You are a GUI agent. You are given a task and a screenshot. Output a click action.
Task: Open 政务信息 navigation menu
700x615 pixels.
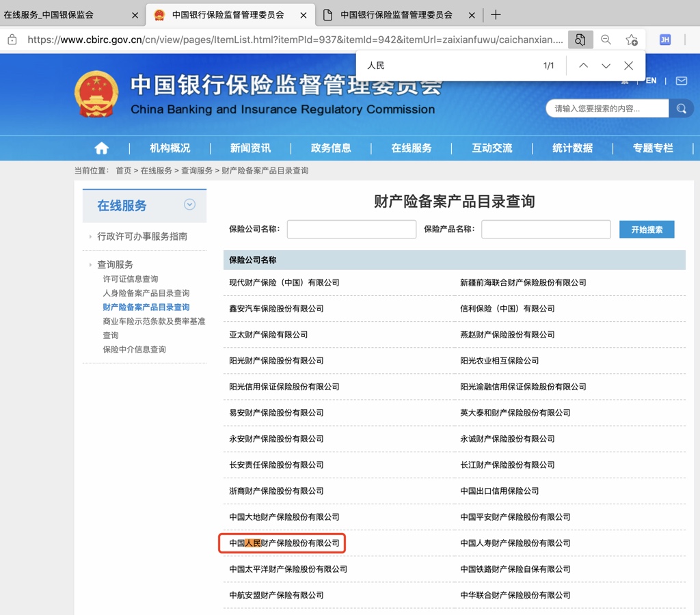click(331, 148)
